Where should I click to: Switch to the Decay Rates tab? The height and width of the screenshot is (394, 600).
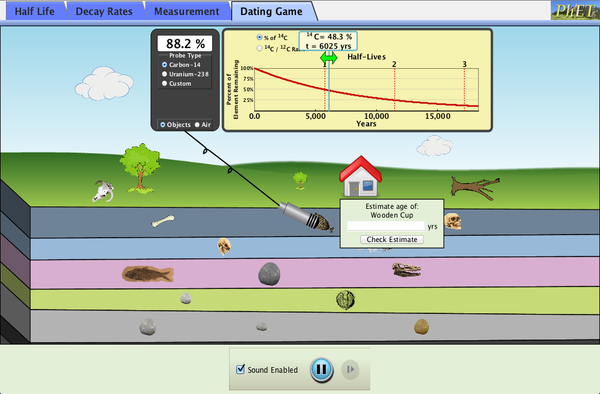click(104, 11)
